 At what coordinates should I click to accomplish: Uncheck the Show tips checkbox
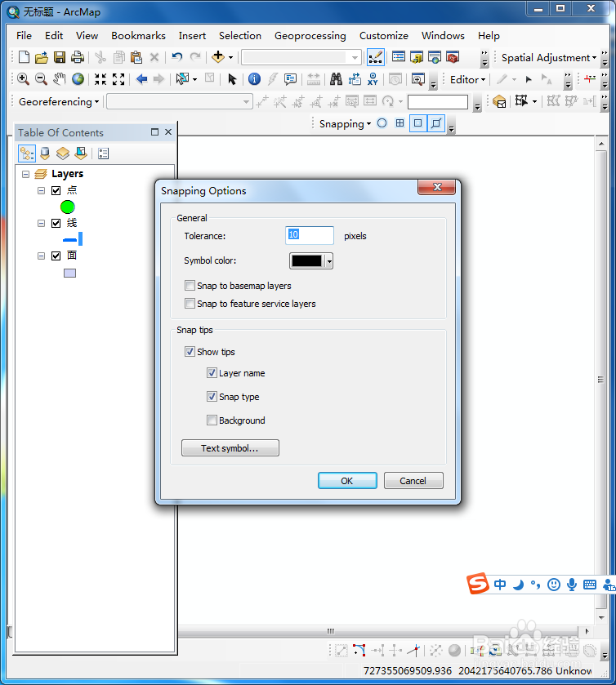[190, 352]
